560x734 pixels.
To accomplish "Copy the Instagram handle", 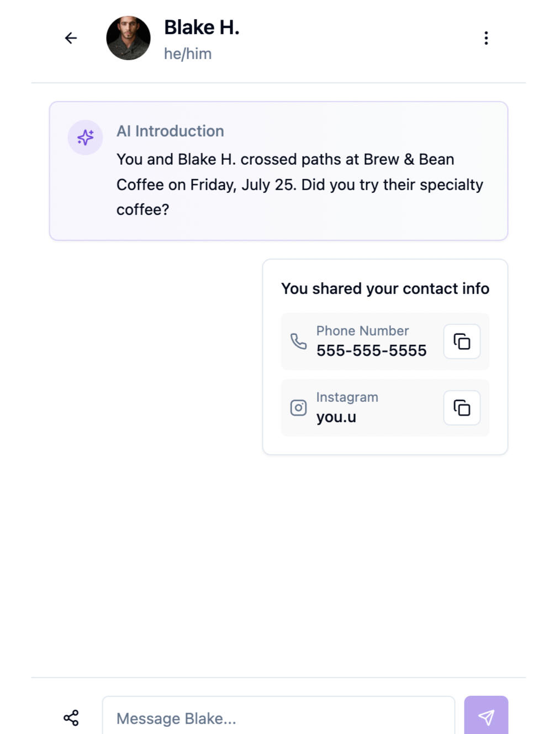I will pos(462,408).
